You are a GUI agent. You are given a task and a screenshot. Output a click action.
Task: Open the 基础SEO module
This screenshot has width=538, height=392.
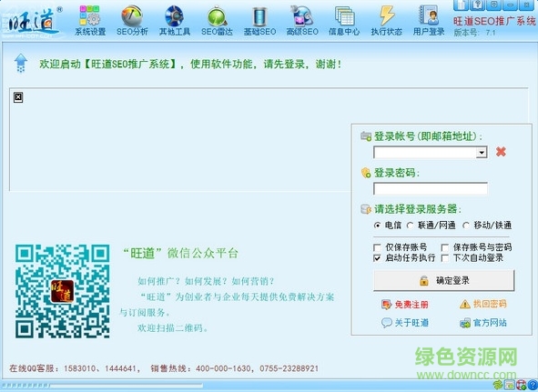click(259, 21)
